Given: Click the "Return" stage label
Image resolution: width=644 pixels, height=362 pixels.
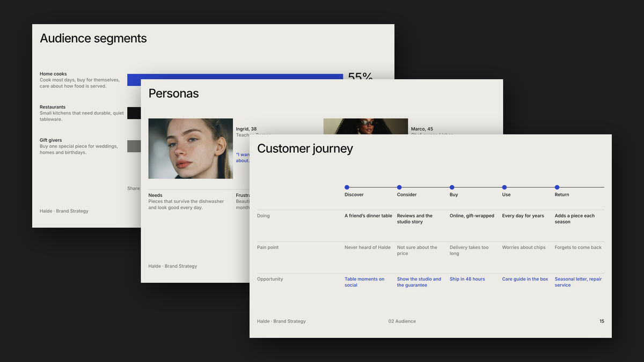Looking at the screenshot, I should pyautogui.click(x=562, y=195).
